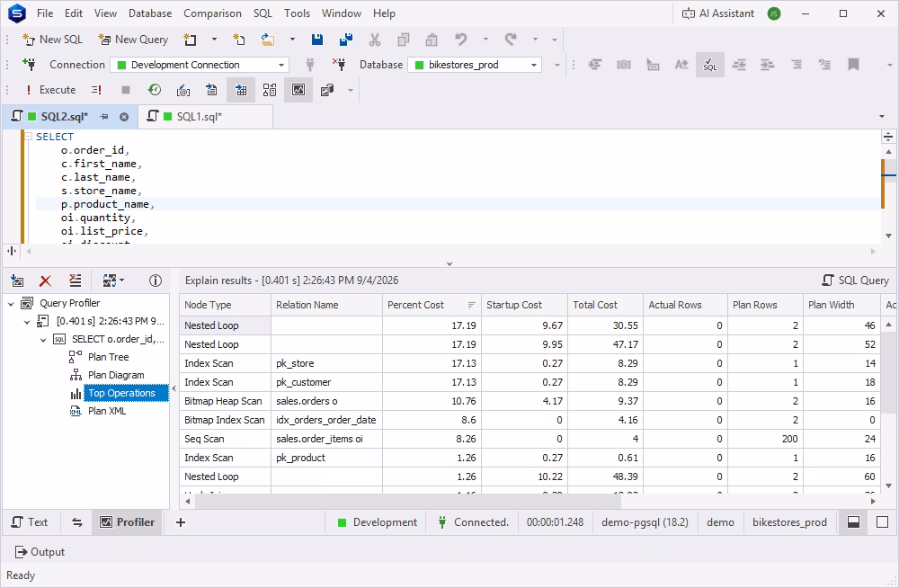
Task: Collapse the SELECT o.order_id tree node
Action: (x=43, y=340)
